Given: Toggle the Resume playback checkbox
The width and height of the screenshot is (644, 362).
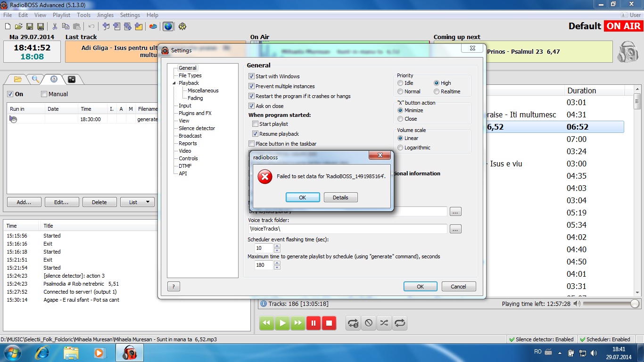Looking at the screenshot, I should [x=256, y=134].
